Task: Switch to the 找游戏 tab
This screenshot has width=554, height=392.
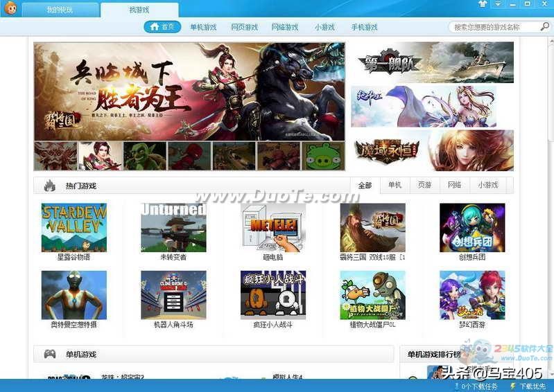Action: tap(139, 10)
